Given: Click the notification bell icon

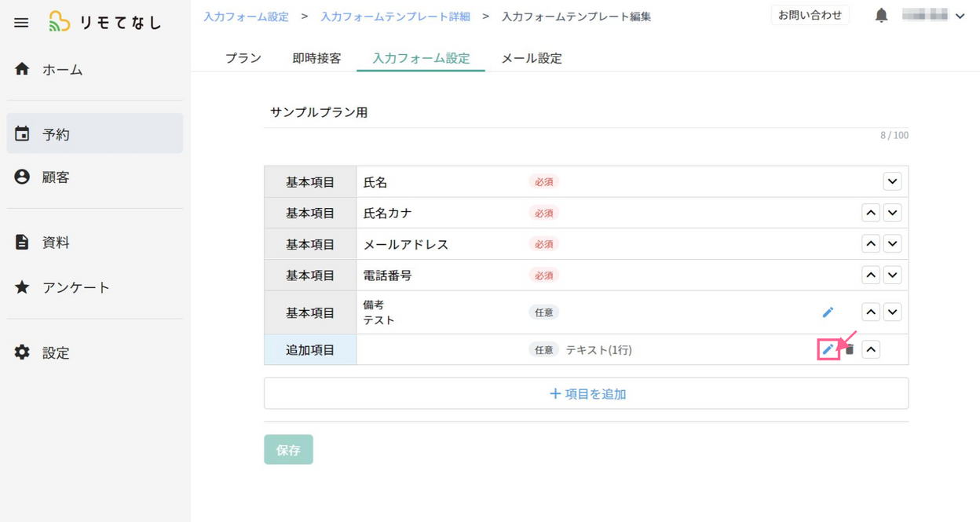Looking at the screenshot, I should [881, 16].
